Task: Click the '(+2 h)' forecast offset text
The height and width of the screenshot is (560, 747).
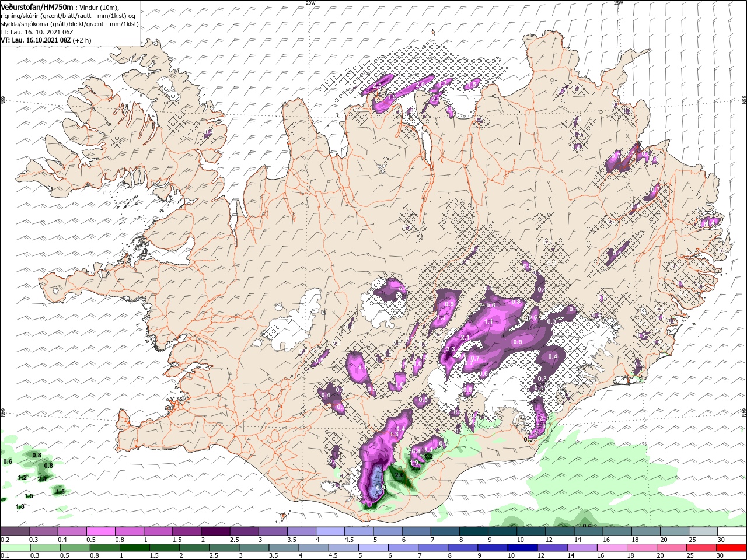Action: [82, 40]
